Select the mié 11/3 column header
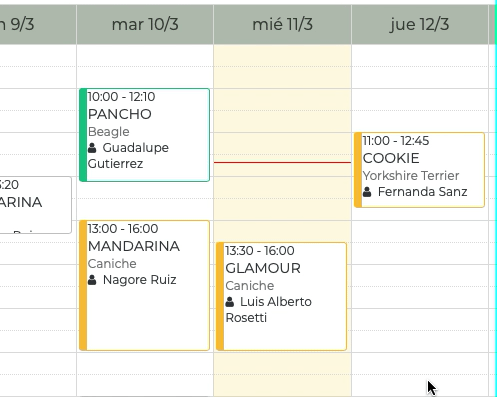The height and width of the screenshot is (397, 497). pos(282,24)
